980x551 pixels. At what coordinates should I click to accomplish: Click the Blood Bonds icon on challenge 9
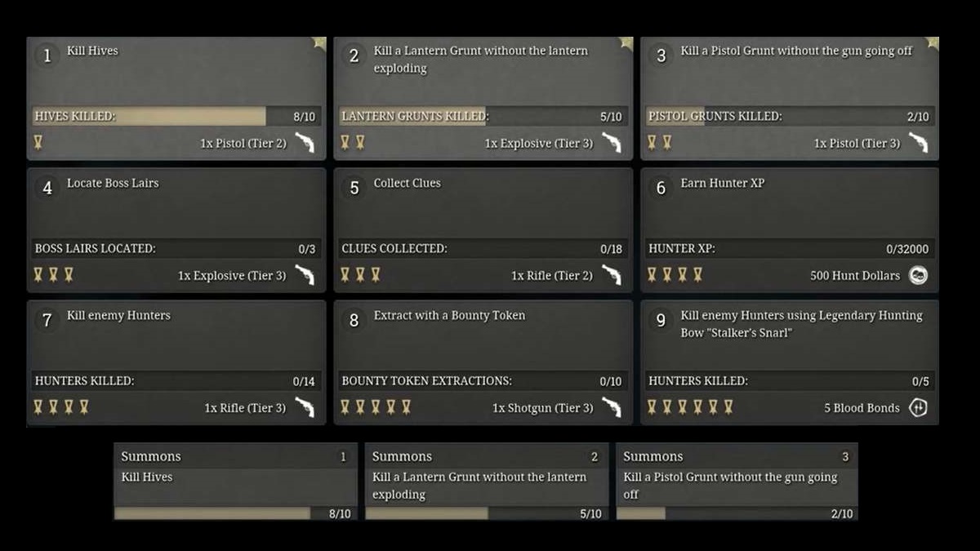[918, 407]
